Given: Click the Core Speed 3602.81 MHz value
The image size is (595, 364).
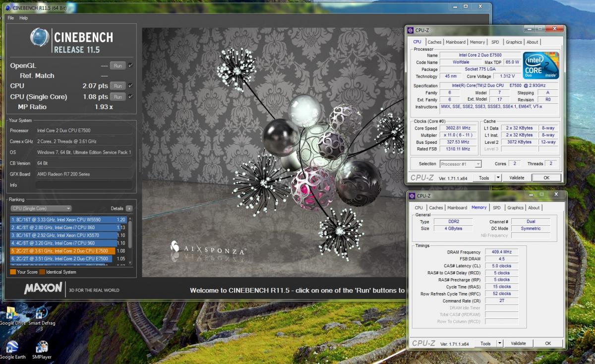Looking at the screenshot, I should click(459, 128).
